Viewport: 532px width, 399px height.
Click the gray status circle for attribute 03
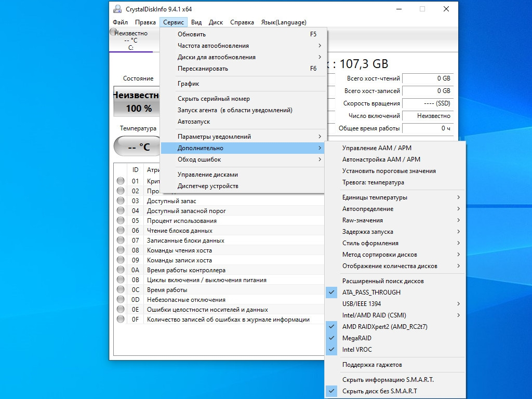click(121, 201)
